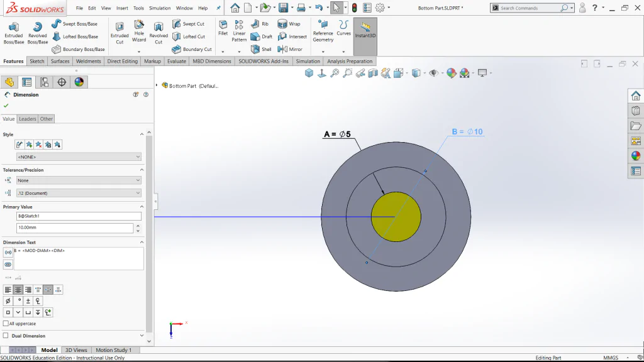This screenshot has height=362, width=644.
Task: Click the Lofted Cut button
Action: tap(189, 36)
